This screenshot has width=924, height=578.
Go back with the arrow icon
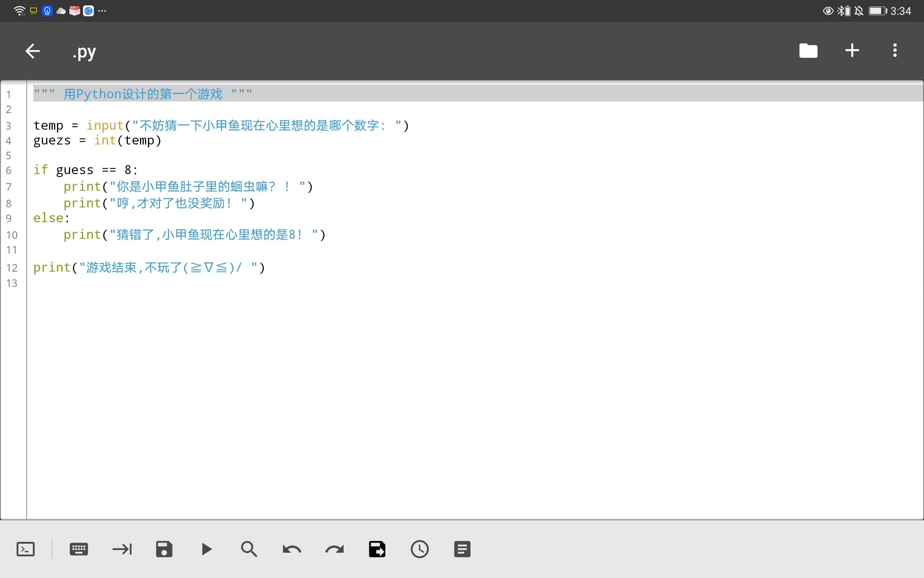[32, 51]
